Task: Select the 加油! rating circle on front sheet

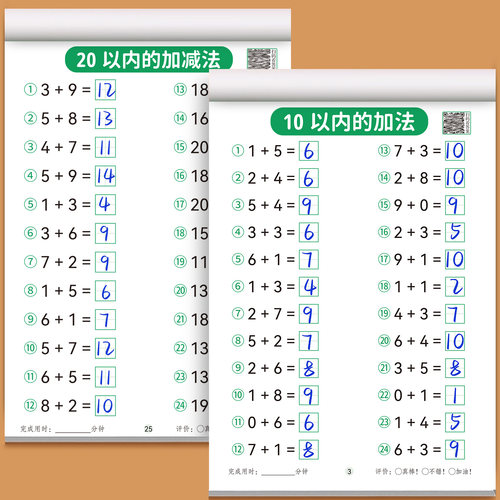Action: click(x=452, y=471)
